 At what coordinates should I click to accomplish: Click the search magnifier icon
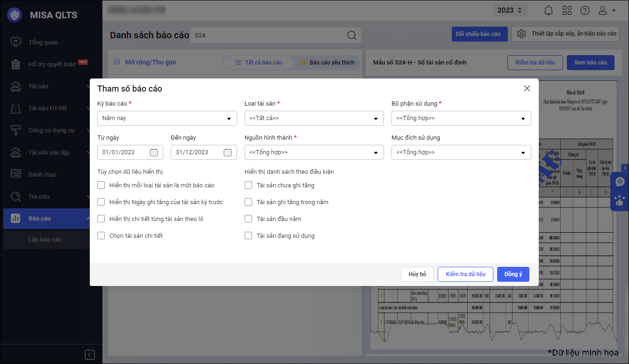click(x=352, y=36)
